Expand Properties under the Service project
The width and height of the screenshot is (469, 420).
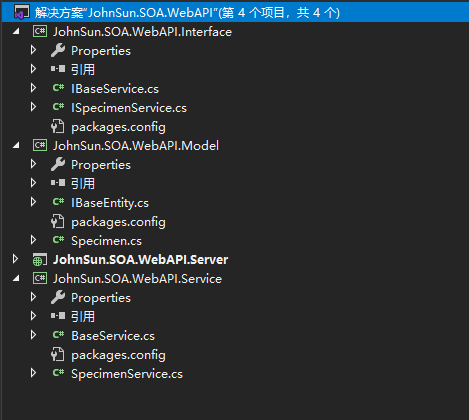pos(33,297)
